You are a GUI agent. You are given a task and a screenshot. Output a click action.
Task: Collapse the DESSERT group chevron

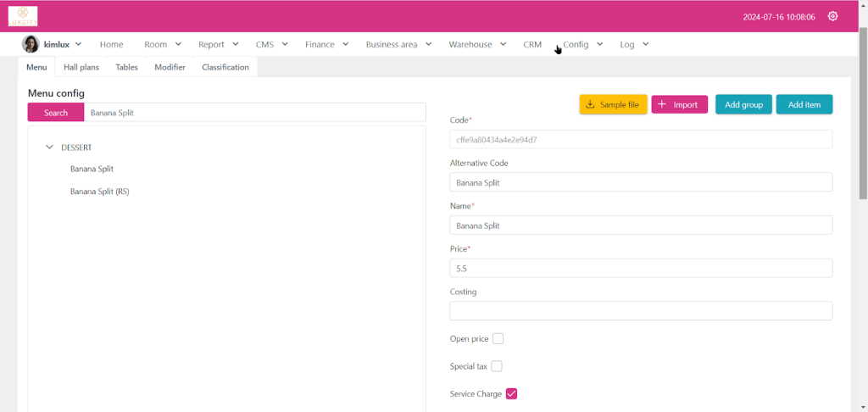click(49, 148)
